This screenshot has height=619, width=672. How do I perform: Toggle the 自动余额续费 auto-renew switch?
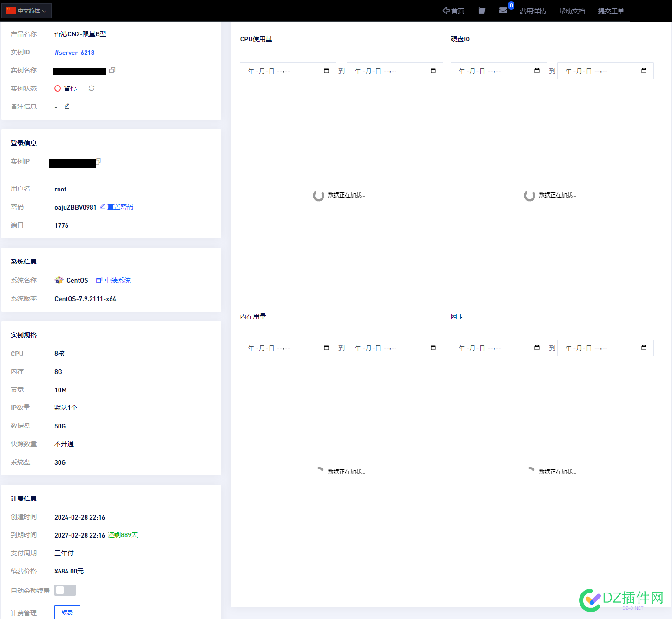65,590
